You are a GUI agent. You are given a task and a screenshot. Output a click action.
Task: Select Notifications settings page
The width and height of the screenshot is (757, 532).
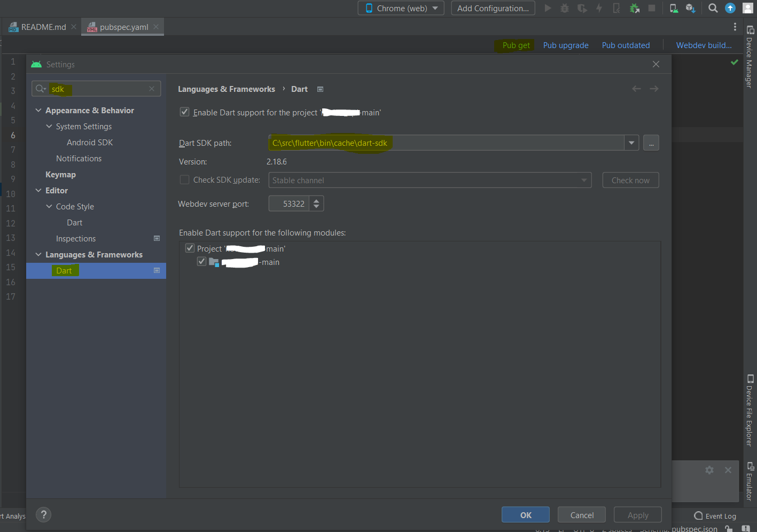79,158
